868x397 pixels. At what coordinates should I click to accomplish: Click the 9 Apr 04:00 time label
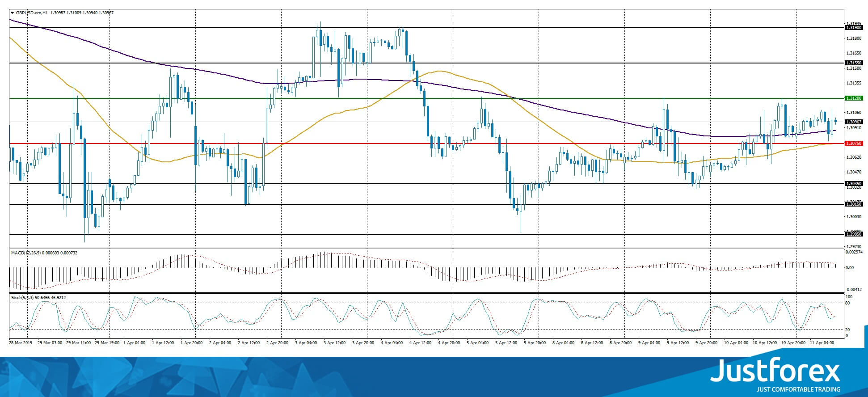click(649, 343)
